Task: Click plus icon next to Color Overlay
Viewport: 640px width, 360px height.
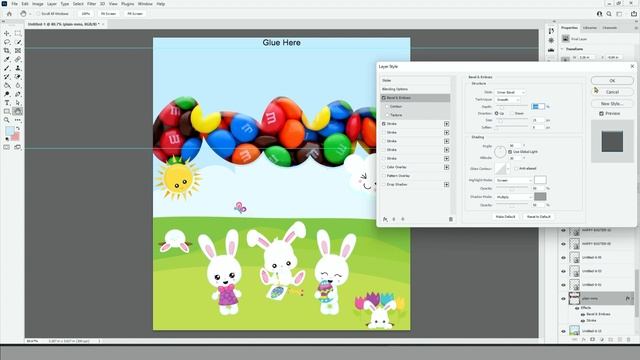Action: pos(447,167)
